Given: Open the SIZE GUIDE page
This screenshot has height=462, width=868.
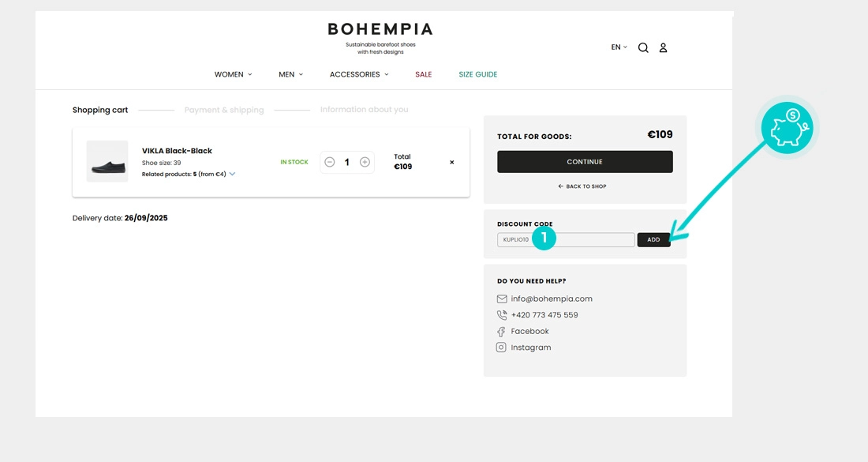Looking at the screenshot, I should pos(478,74).
